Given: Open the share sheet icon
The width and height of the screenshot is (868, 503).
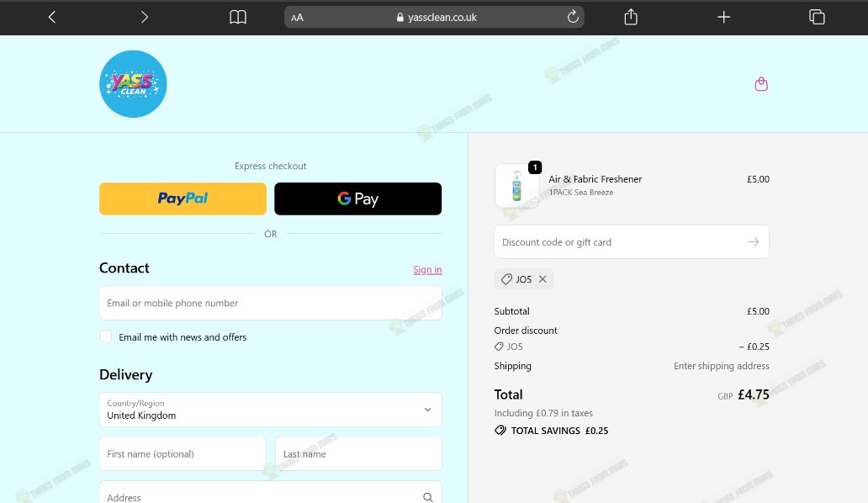Looking at the screenshot, I should click(631, 17).
